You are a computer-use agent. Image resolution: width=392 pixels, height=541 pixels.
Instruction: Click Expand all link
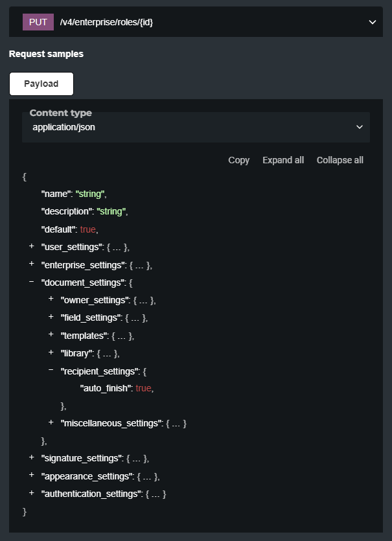point(282,160)
